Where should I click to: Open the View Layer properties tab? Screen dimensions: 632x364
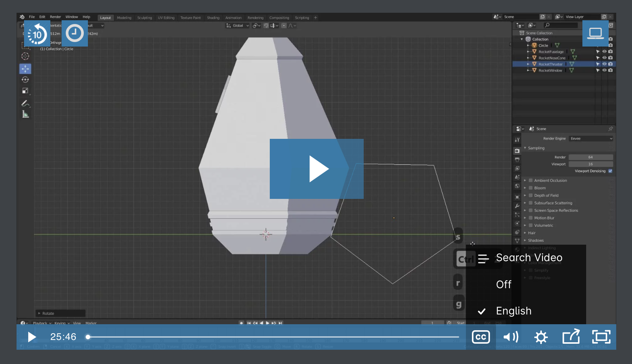tap(517, 168)
